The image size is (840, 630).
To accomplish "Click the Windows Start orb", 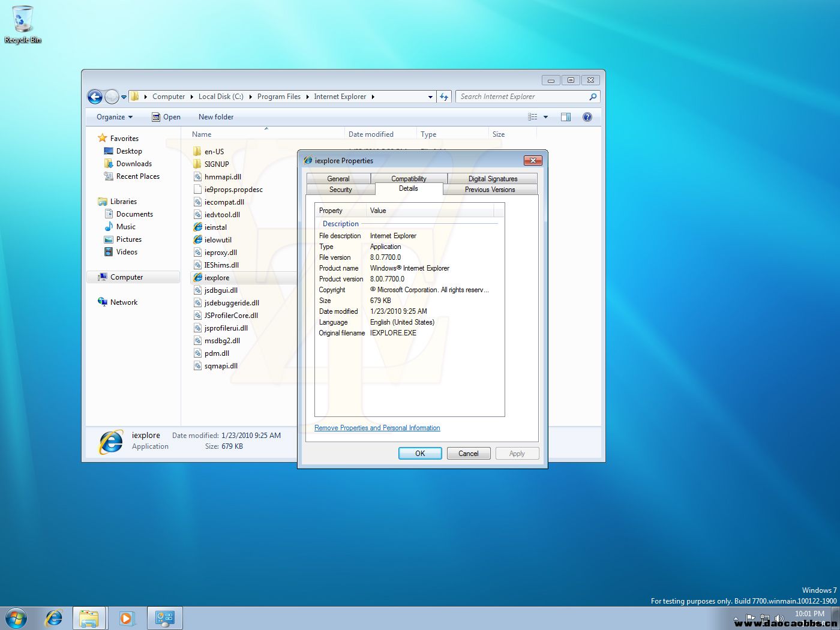I will point(16,617).
